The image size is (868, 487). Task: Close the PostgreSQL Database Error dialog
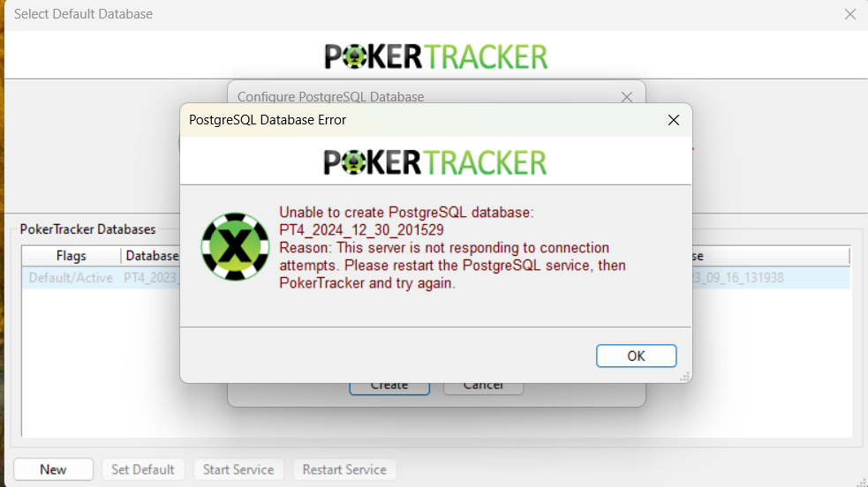pos(673,120)
